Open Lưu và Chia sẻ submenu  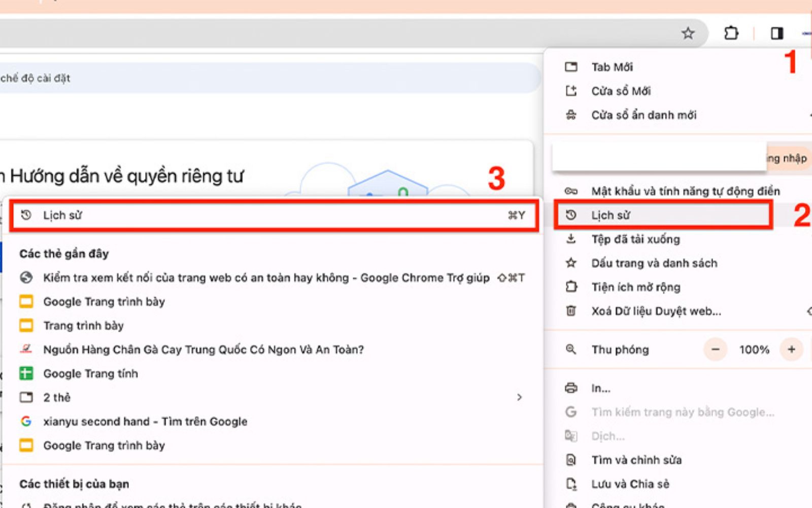coord(678,484)
